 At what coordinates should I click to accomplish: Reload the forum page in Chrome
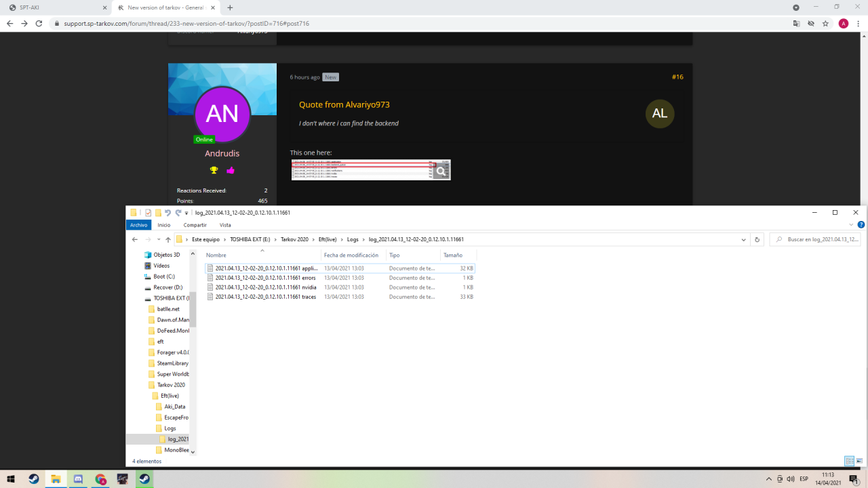(39, 23)
